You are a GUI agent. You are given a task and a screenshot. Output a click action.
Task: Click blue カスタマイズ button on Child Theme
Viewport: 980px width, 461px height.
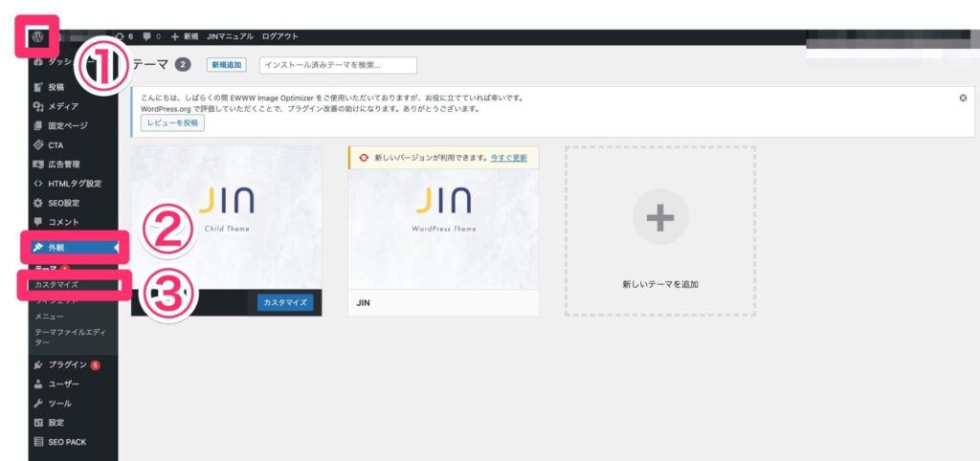(285, 302)
